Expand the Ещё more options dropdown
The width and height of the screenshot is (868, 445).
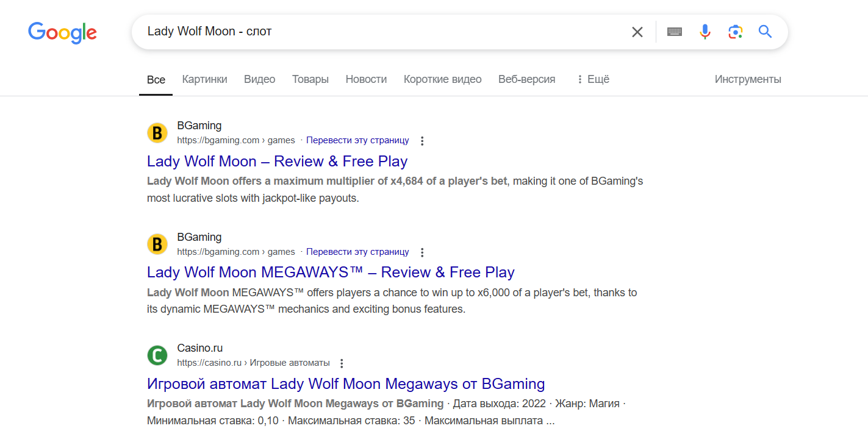(x=593, y=79)
